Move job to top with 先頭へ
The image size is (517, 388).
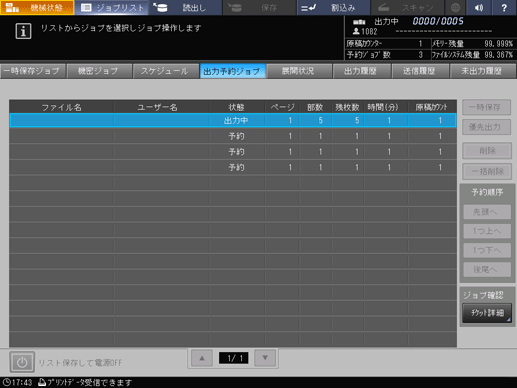click(x=487, y=212)
